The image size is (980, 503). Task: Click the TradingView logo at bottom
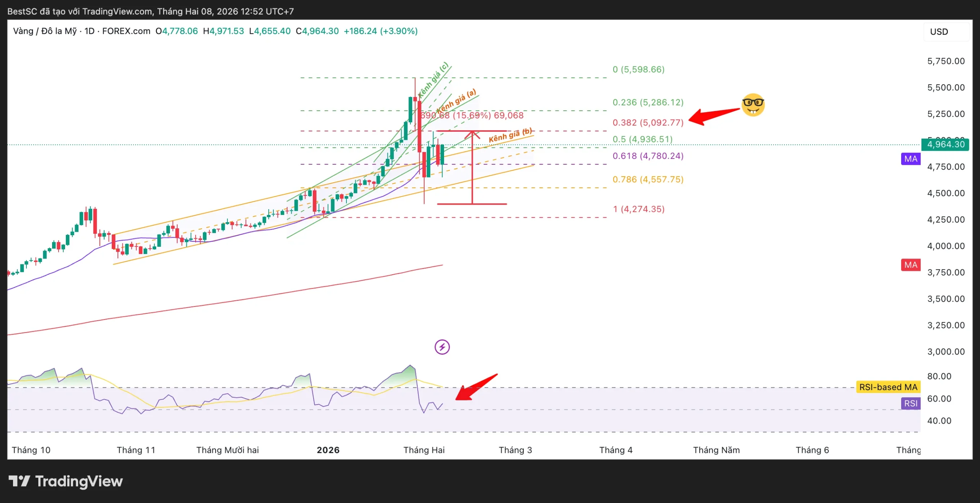pyautogui.click(x=66, y=481)
